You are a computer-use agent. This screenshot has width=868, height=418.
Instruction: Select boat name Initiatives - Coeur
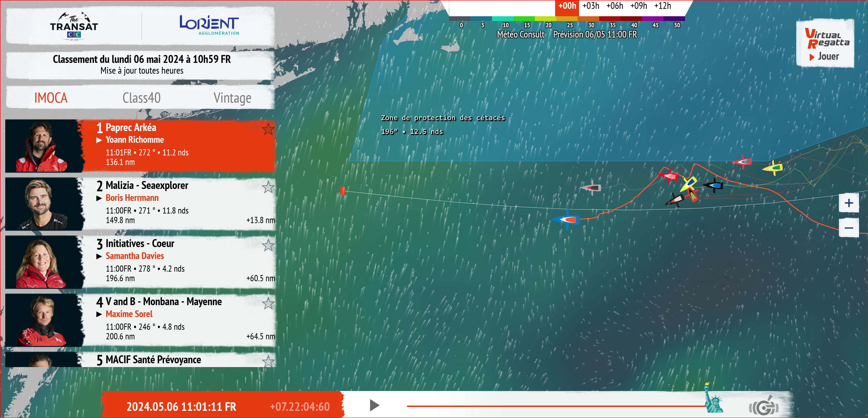click(x=140, y=243)
